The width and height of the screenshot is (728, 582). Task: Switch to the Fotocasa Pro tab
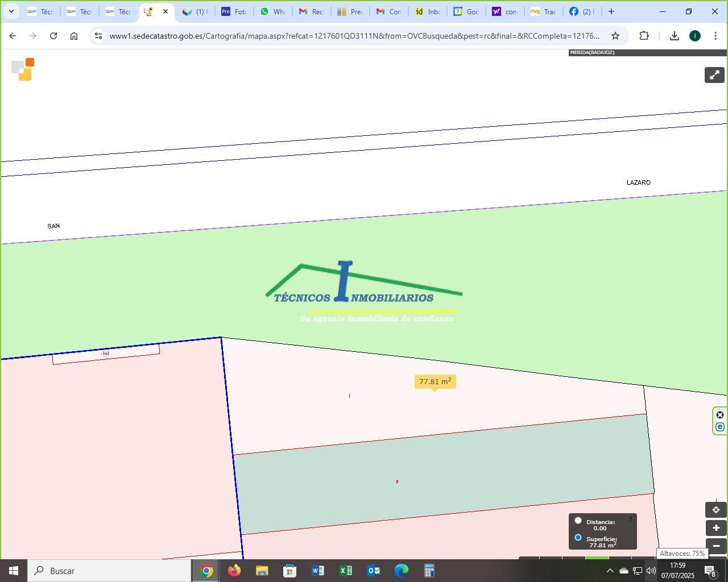(234, 11)
